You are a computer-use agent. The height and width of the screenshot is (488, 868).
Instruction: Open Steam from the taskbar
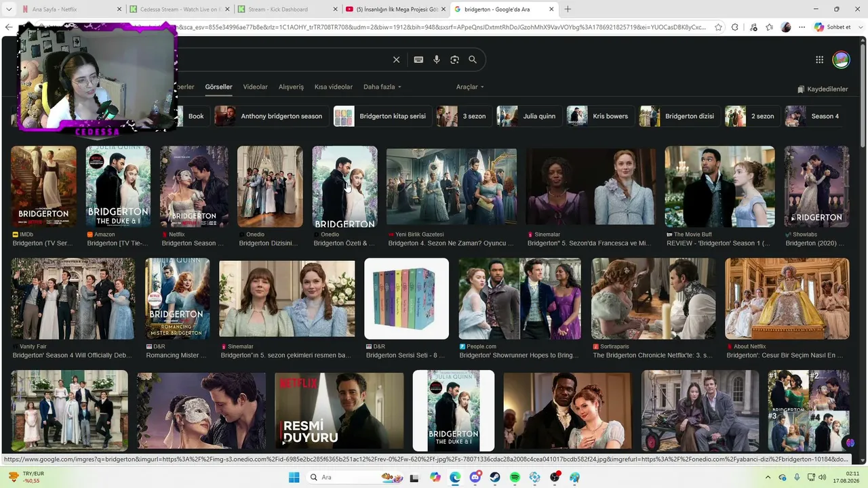tap(495, 477)
